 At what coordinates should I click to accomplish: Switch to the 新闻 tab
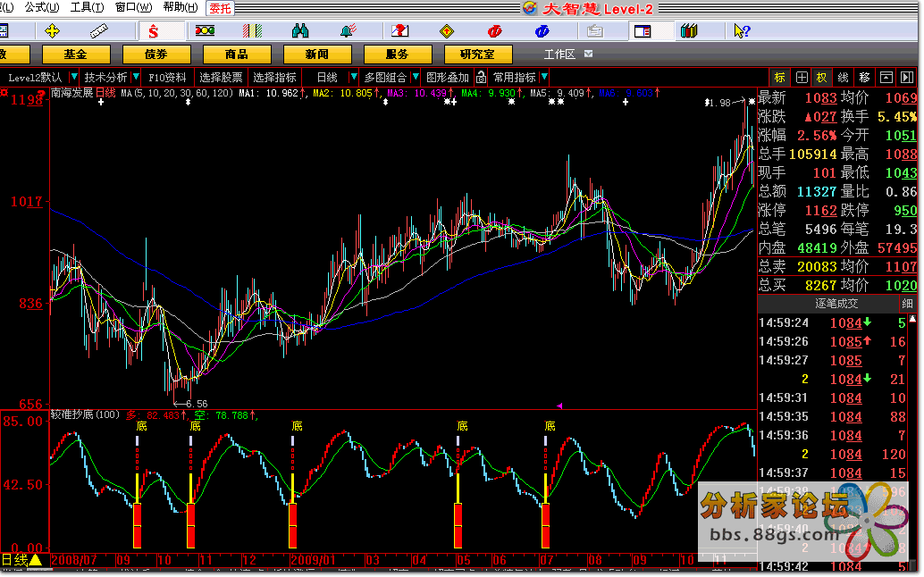317,54
